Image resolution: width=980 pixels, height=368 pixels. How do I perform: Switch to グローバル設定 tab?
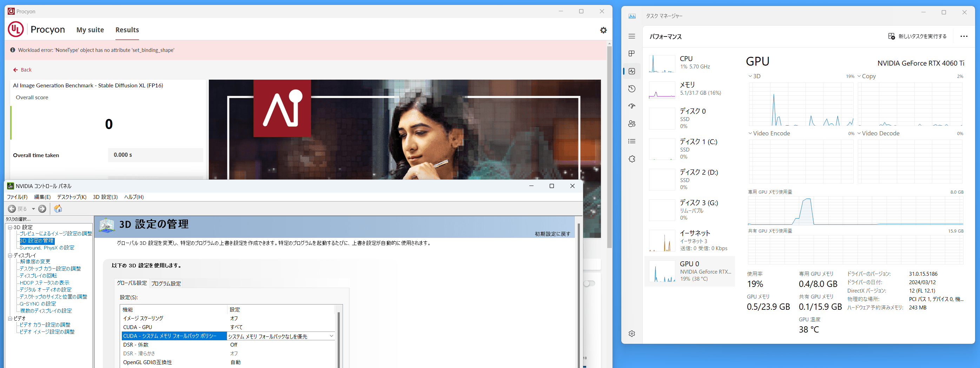132,283
